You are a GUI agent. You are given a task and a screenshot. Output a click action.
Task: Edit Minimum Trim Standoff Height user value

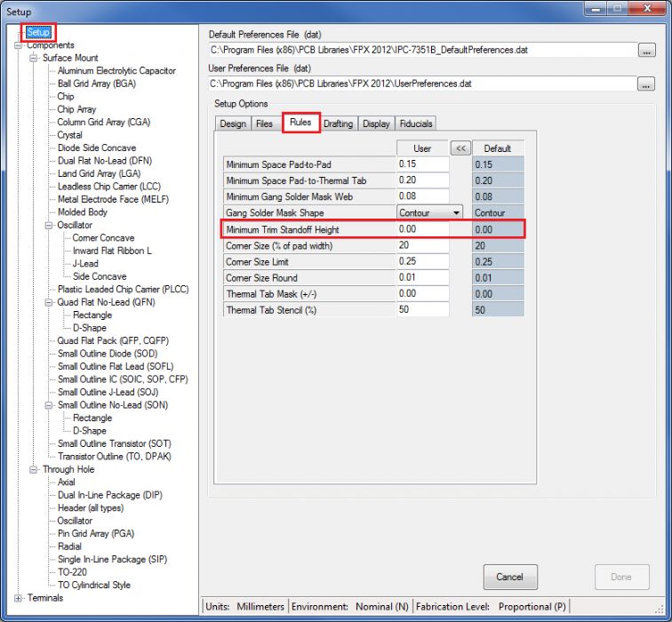click(x=422, y=229)
